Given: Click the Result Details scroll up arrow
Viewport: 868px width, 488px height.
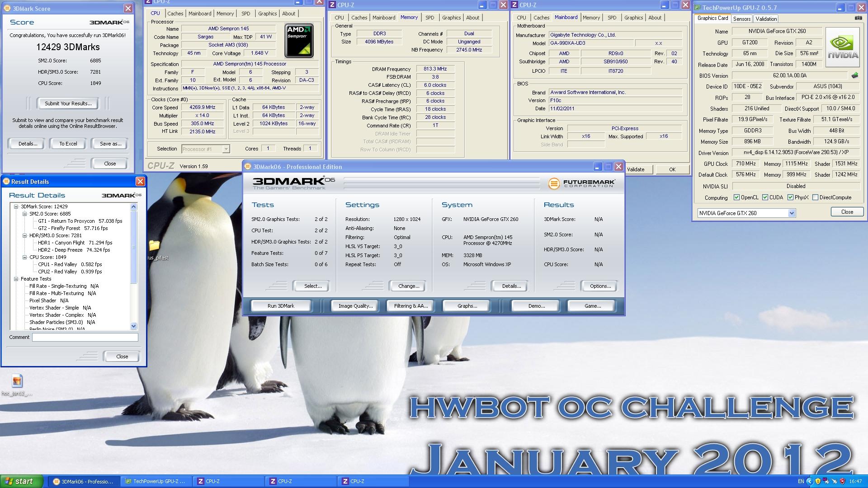Looking at the screenshot, I should pos(133,206).
